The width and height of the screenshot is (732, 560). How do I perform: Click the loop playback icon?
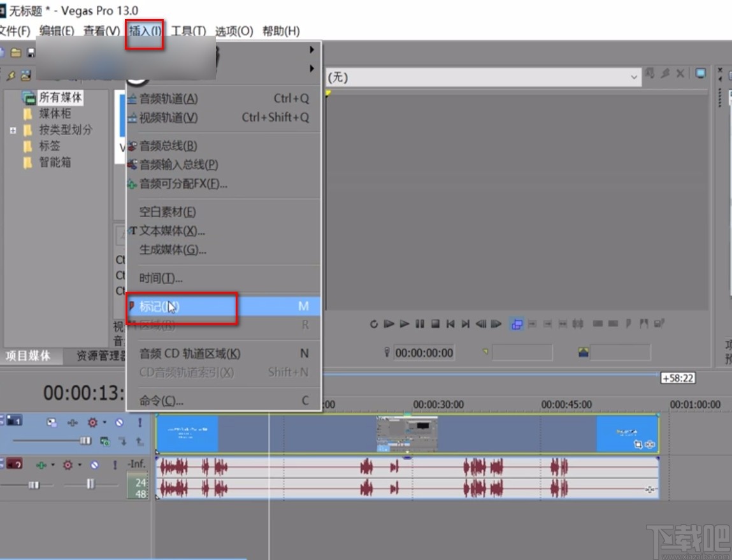coord(373,324)
